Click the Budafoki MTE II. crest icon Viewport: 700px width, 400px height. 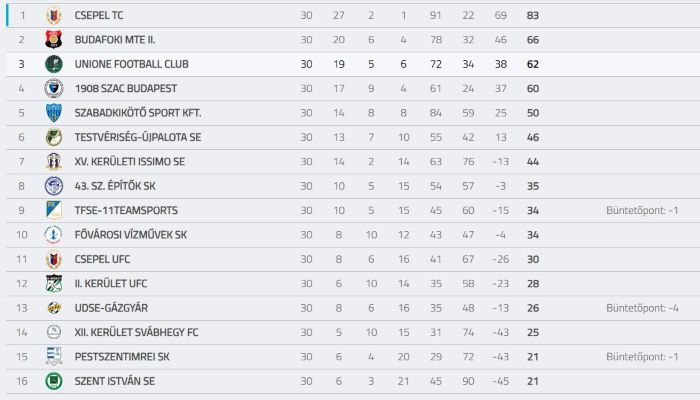click(54, 40)
